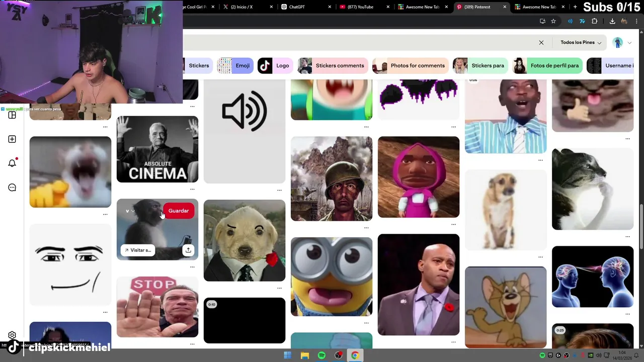Open File Explorer from the taskbar
Image resolution: width=644 pixels, height=362 pixels.
click(x=305, y=355)
